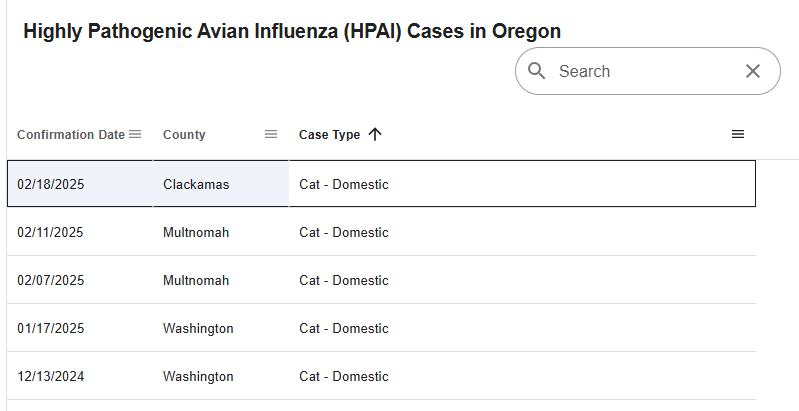The width and height of the screenshot is (799, 411).
Task: Sort by Case Type column header
Action: 329,135
